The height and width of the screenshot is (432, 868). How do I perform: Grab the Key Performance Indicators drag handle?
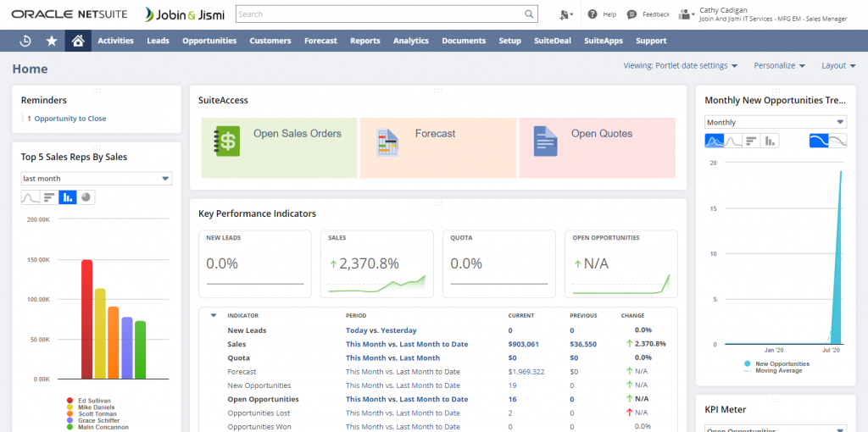438,203
